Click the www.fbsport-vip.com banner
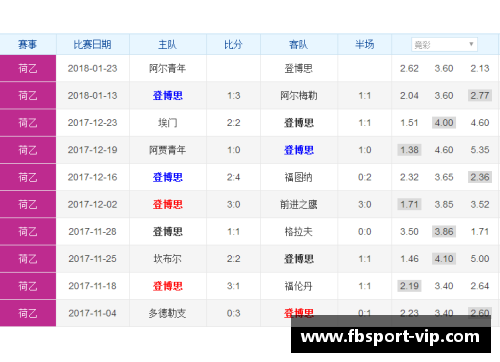Screen dimensions: 500x362 [x=391, y=336]
